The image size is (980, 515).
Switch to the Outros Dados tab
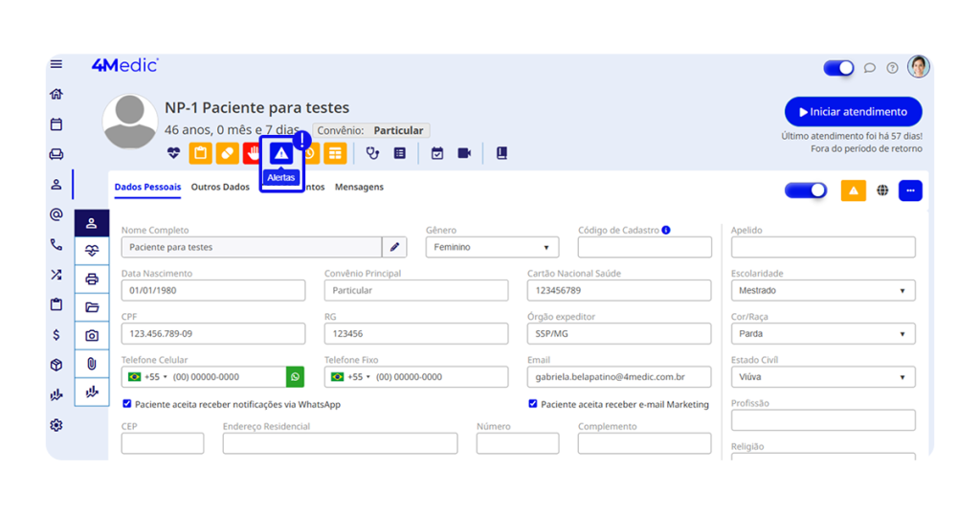(x=220, y=188)
